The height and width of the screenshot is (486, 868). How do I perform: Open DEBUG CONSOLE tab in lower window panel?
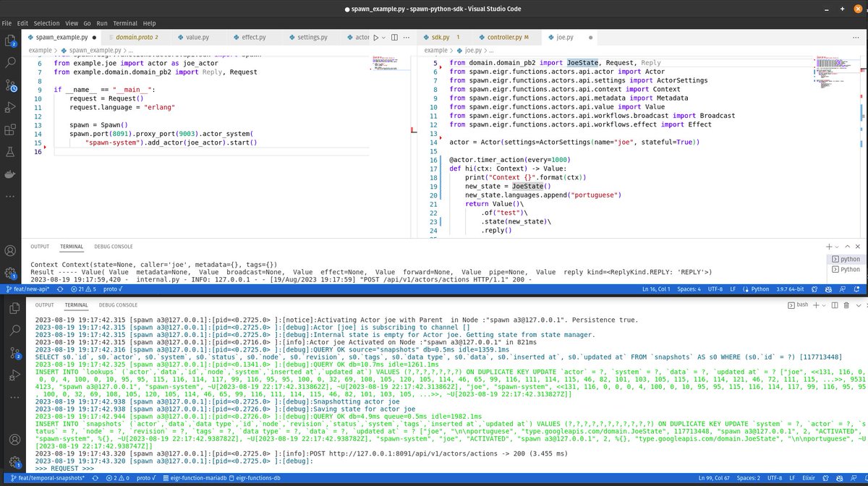(118, 305)
